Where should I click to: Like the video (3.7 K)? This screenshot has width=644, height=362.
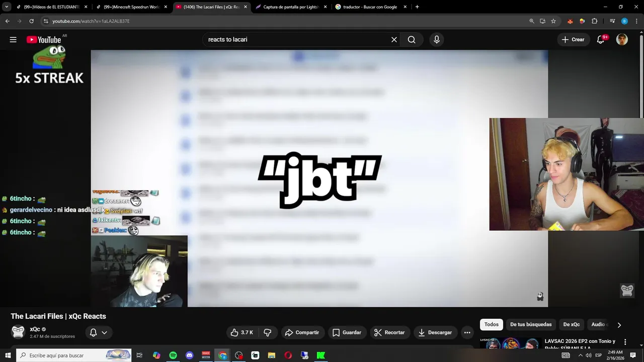tap(242, 332)
